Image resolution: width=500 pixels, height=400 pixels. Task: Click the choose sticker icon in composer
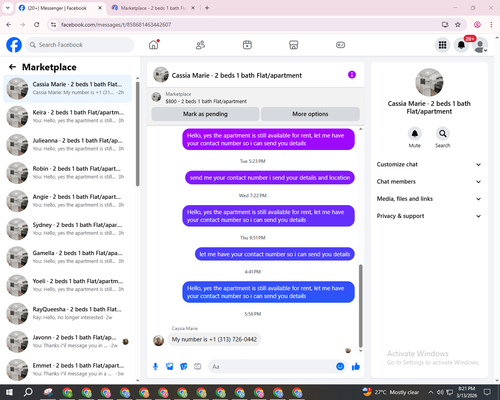pyautogui.click(x=184, y=367)
